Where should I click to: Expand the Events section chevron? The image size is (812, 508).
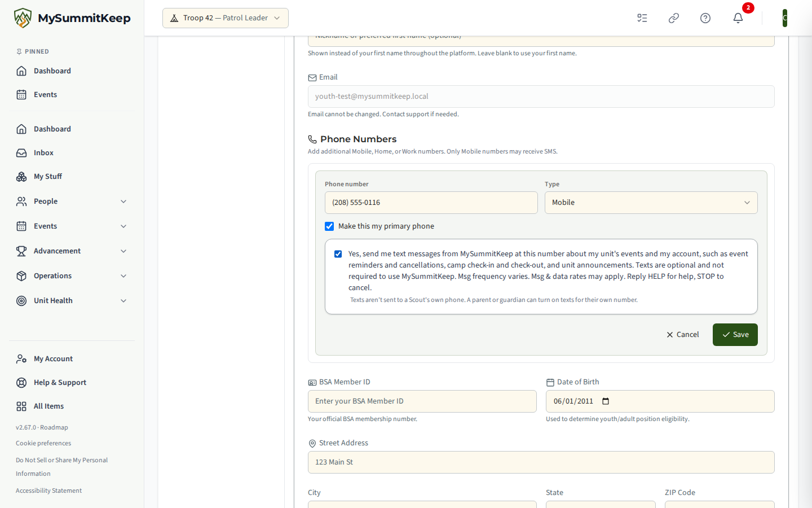point(123,226)
